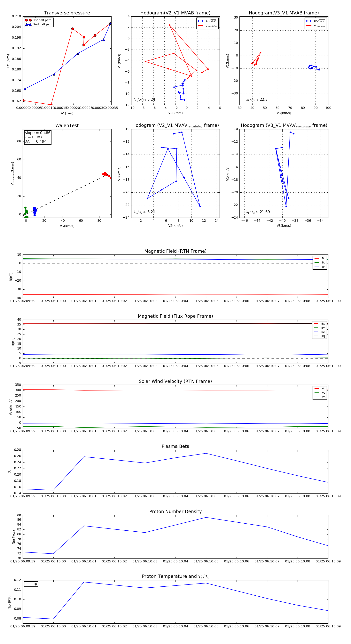Click the 'Magnetic Field (RTN Frame)' title
The width and height of the screenshot is (351, 644).
click(x=175, y=251)
